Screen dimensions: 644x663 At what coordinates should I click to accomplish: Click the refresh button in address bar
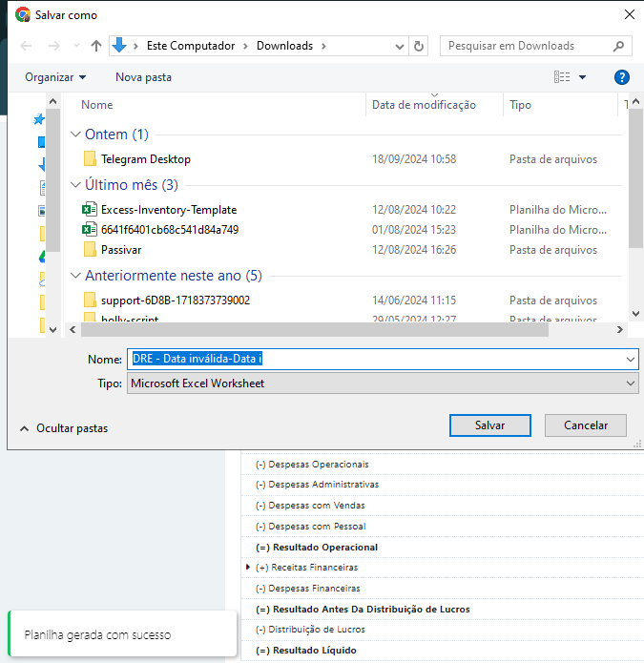click(x=419, y=46)
